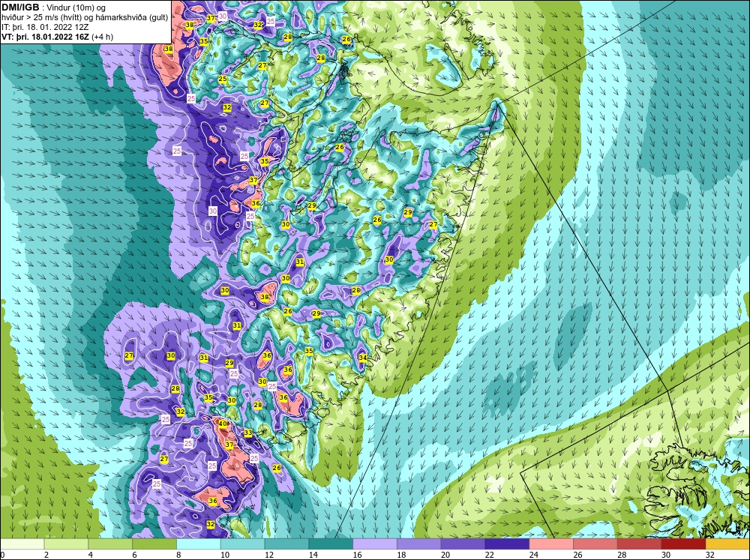Screen dimensions: 750x560
Task: Click the 26–28 m/s salmon red legend swatch
Action: 595,544
